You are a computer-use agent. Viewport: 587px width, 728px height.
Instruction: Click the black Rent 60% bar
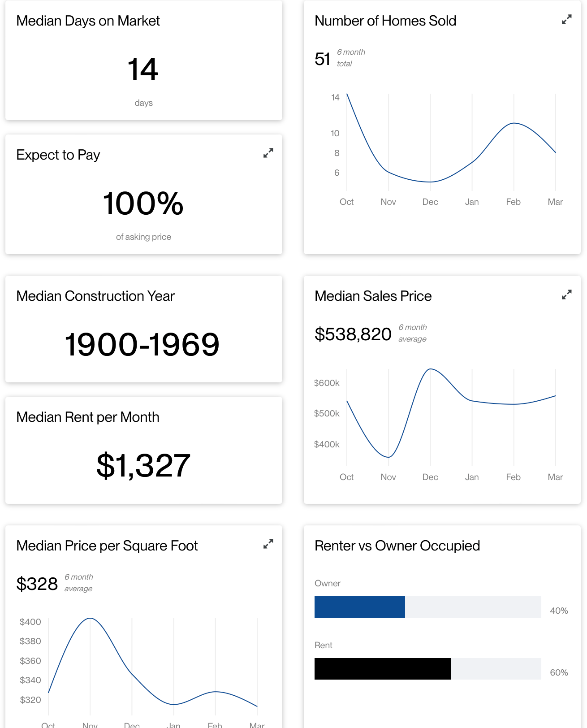pos(383,669)
